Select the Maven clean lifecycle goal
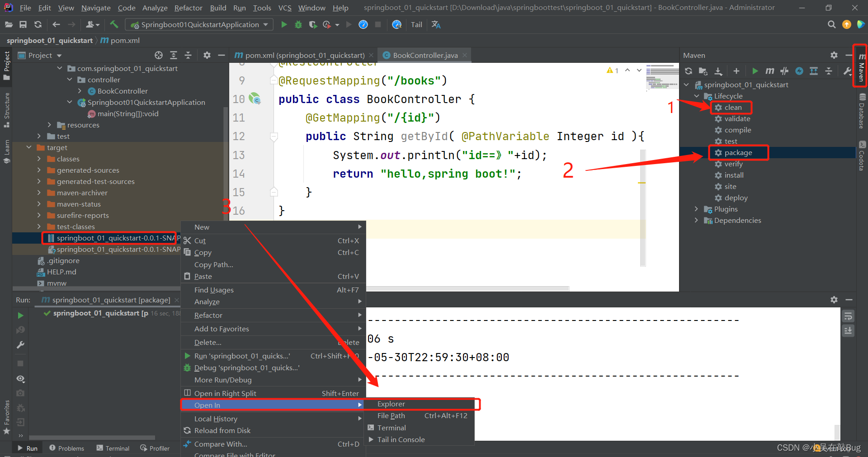Screen dimensions: 868x457 732,107
